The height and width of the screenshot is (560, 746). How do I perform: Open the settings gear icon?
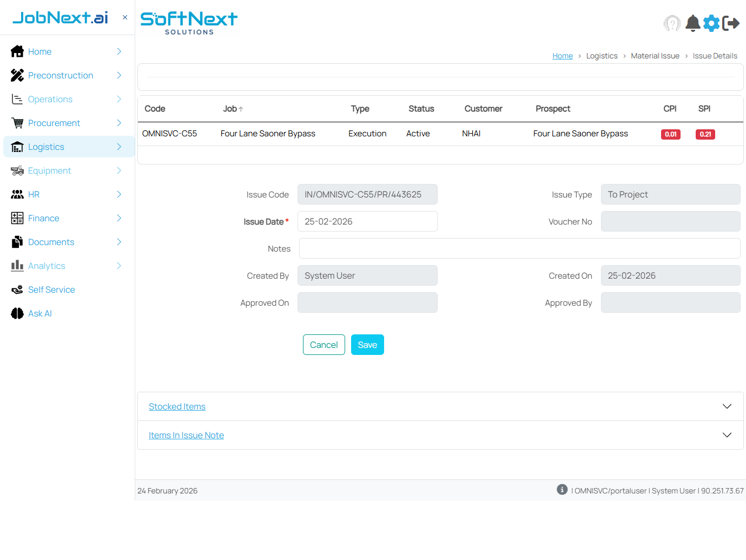coord(711,23)
